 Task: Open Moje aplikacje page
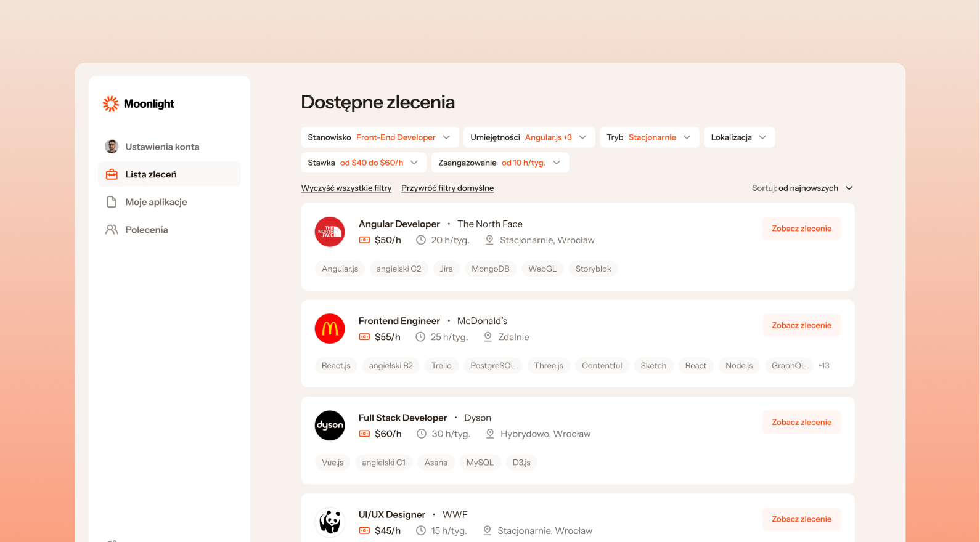(x=169, y=202)
